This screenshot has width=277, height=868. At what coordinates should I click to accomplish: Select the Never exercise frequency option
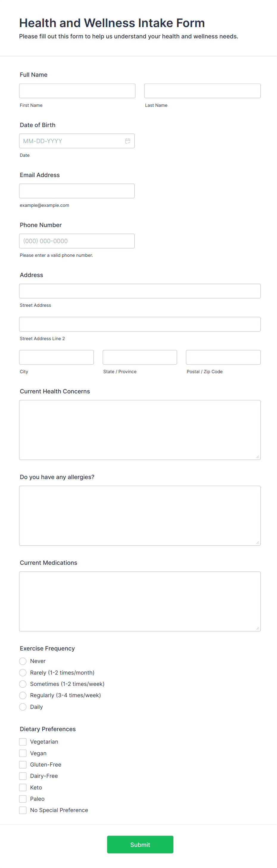tap(23, 661)
